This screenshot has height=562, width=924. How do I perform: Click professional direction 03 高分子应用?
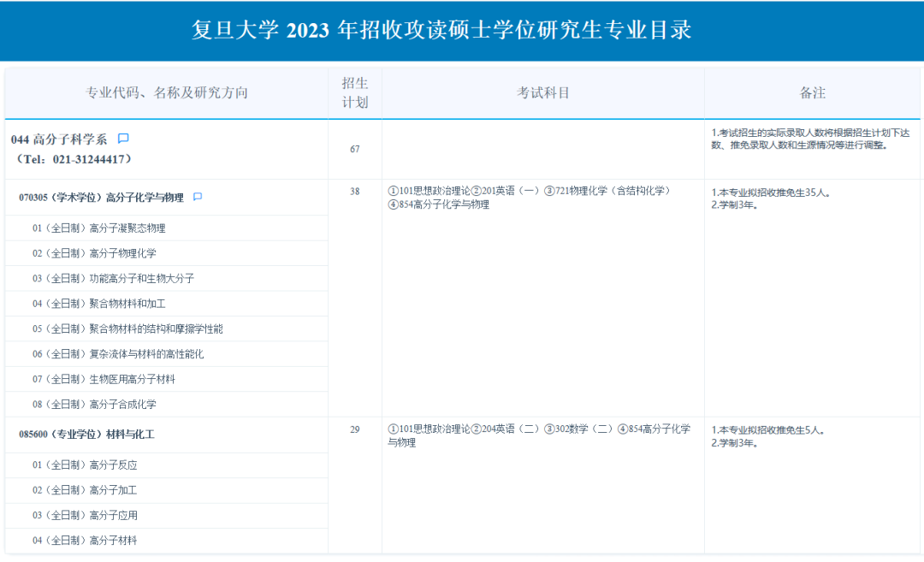85,515
